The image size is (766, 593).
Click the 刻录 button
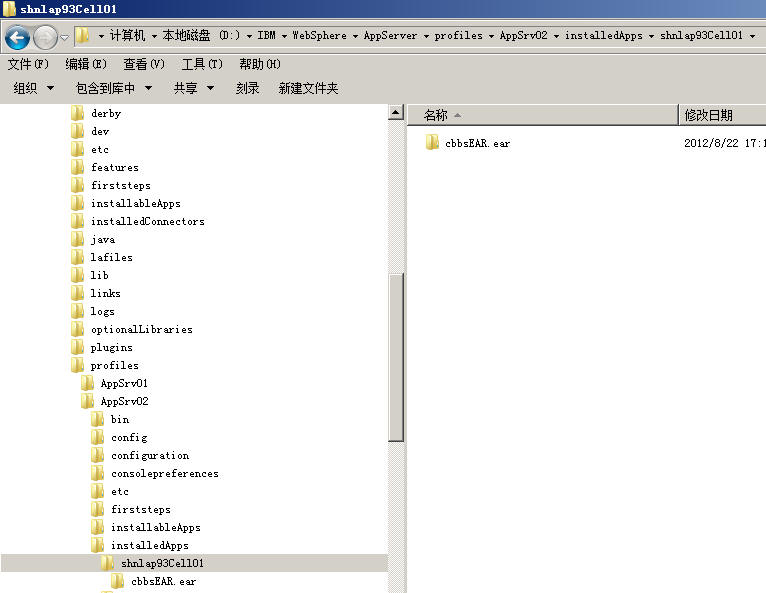point(247,88)
